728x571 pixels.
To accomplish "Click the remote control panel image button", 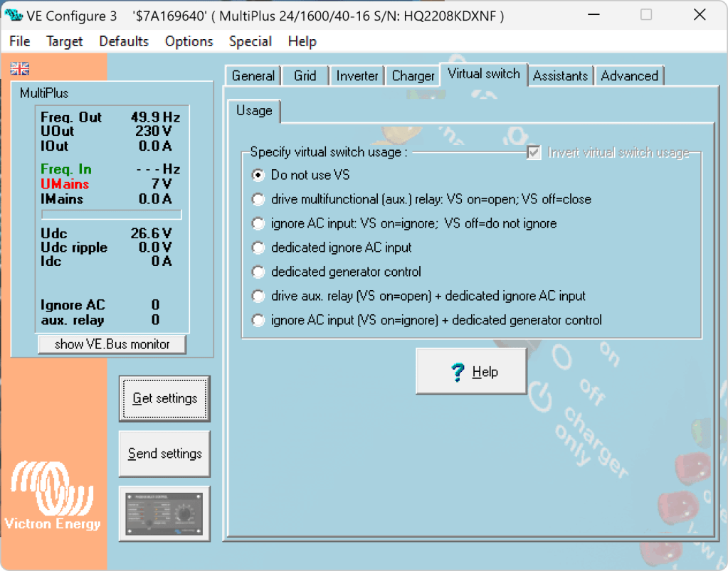I will click(x=164, y=515).
